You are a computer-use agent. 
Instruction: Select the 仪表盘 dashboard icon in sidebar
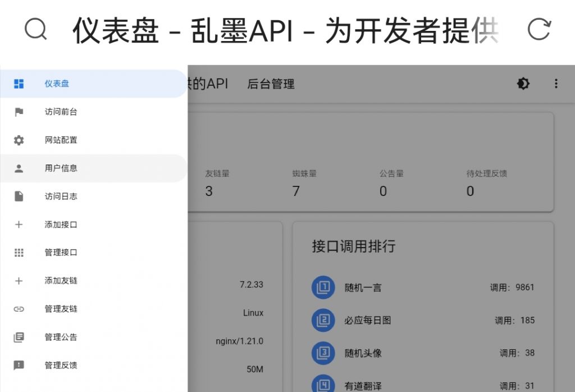tap(19, 83)
